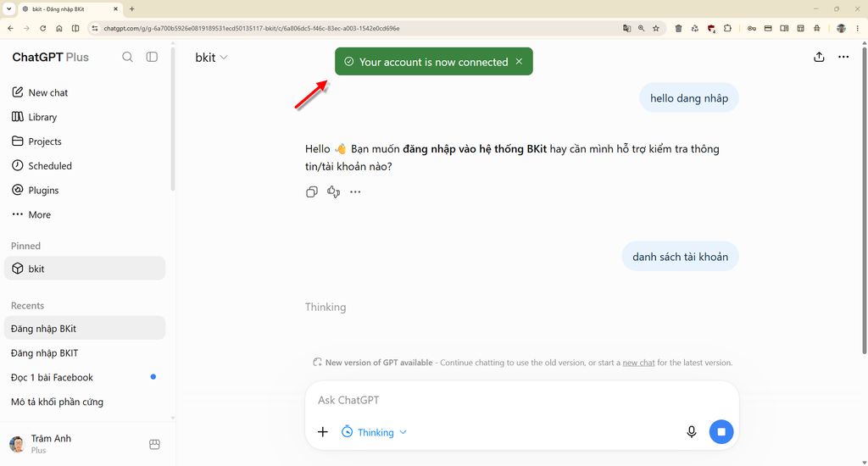The height and width of the screenshot is (466, 868).
Task: Open the Plugins page
Action: pos(85,190)
